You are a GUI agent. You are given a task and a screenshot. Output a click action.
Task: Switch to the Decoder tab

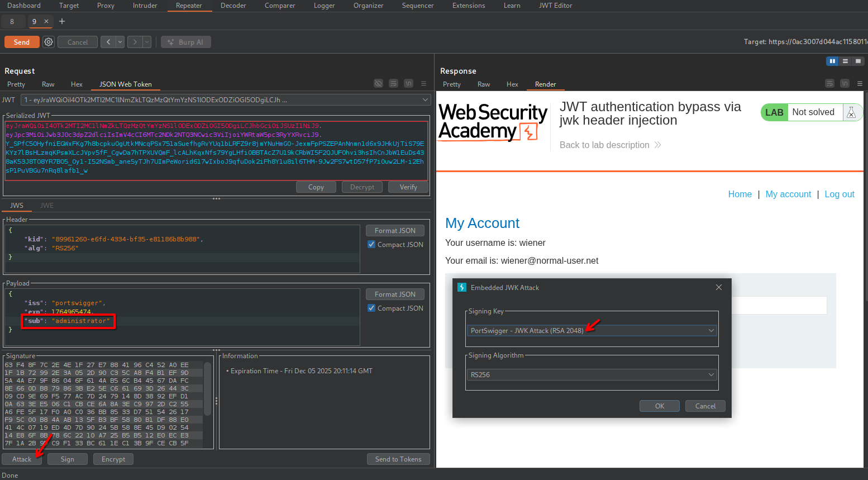click(233, 6)
